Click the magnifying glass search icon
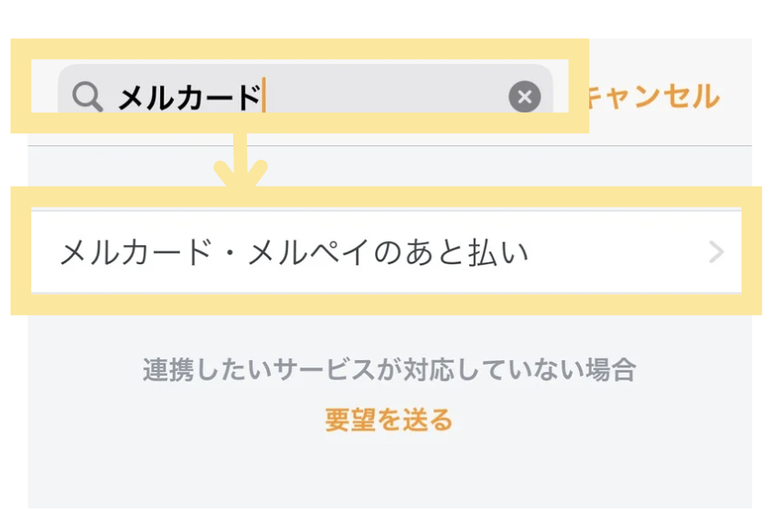Viewport: 772px width, 532px height. click(x=87, y=96)
